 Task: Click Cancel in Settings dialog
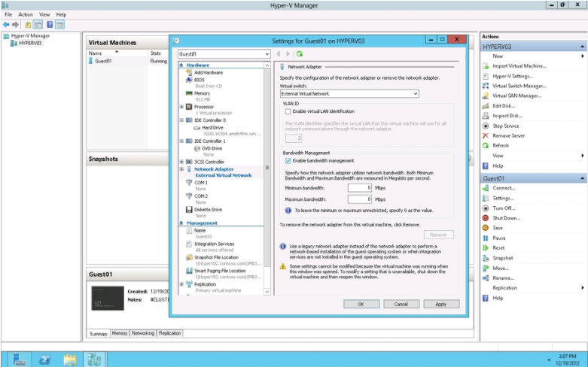401,304
